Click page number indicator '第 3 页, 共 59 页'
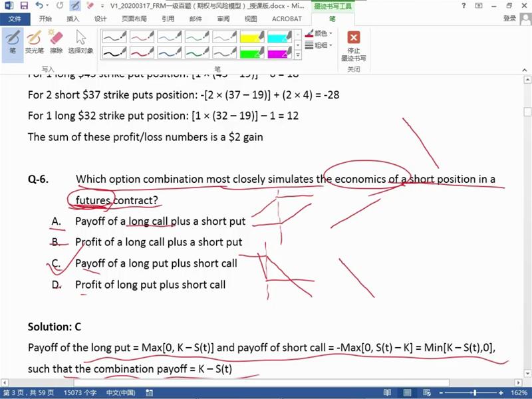 coord(29,392)
